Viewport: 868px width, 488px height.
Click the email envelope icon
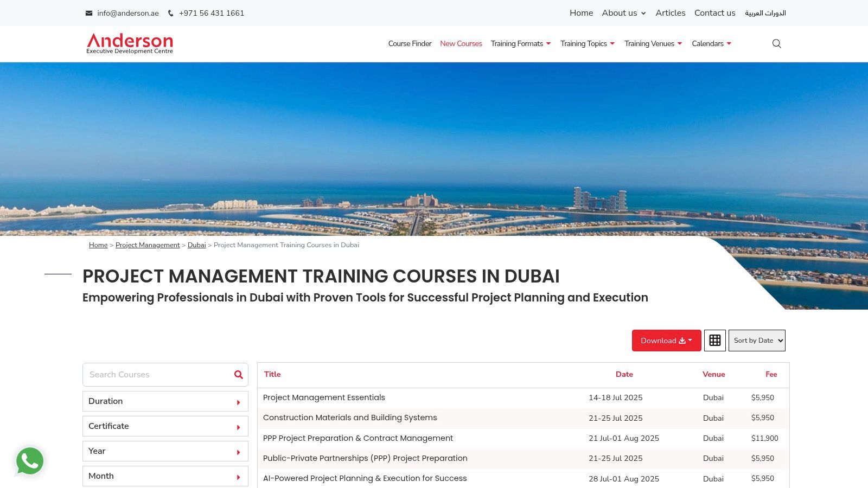pyautogui.click(x=89, y=13)
